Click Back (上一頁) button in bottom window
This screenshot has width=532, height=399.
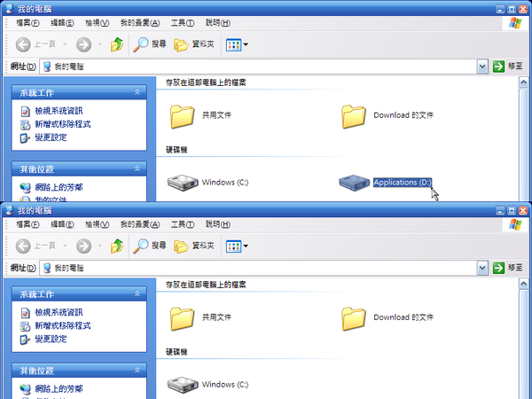click(35, 246)
